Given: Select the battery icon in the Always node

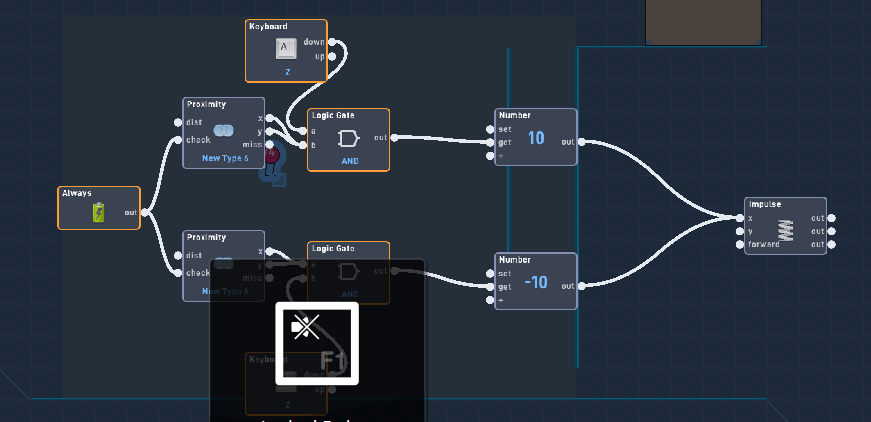Looking at the screenshot, I should 98,213.
